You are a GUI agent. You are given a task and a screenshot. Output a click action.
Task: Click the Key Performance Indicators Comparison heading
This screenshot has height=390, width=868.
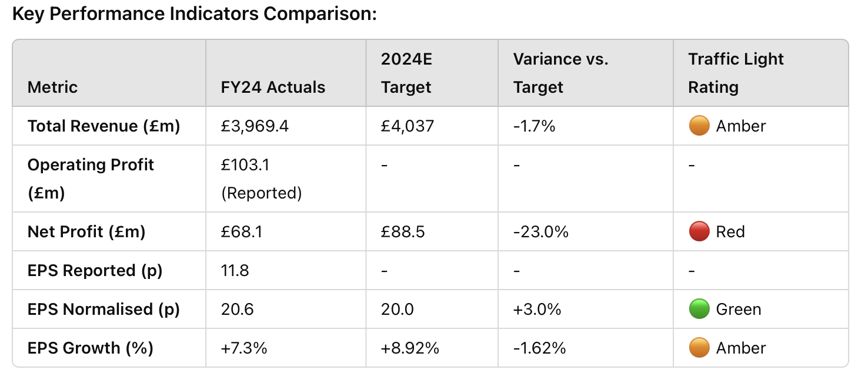(x=195, y=14)
